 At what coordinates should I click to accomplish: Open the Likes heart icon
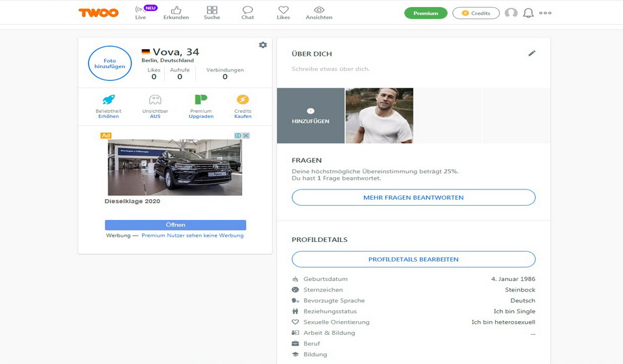tap(283, 12)
